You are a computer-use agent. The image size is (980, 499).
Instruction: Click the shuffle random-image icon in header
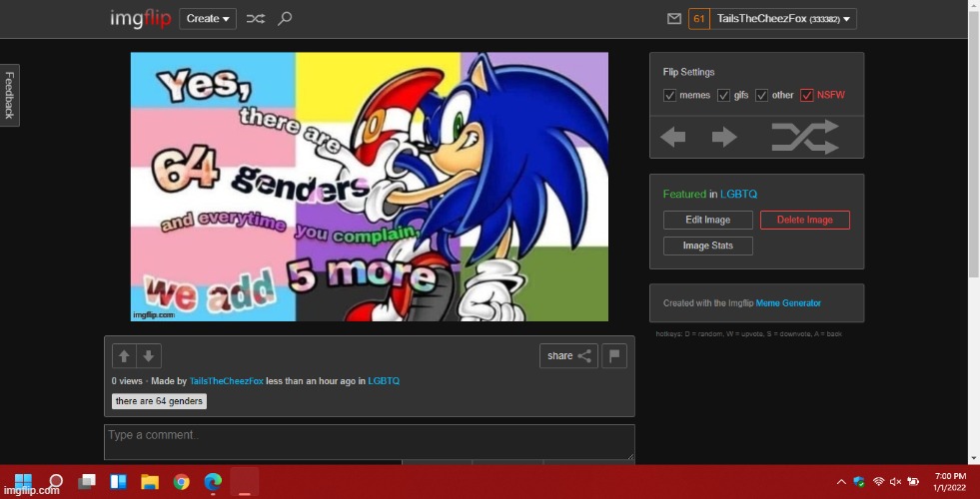click(x=255, y=19)
